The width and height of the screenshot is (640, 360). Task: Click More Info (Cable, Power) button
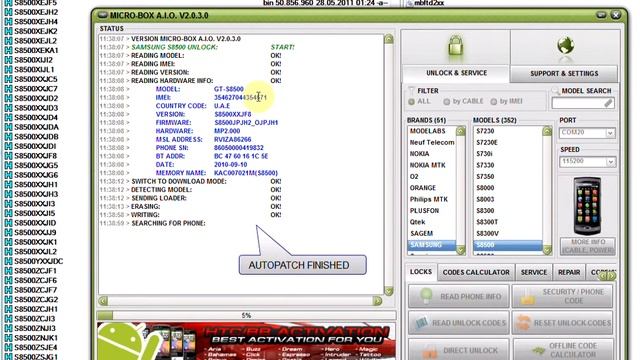pos(588,246)
